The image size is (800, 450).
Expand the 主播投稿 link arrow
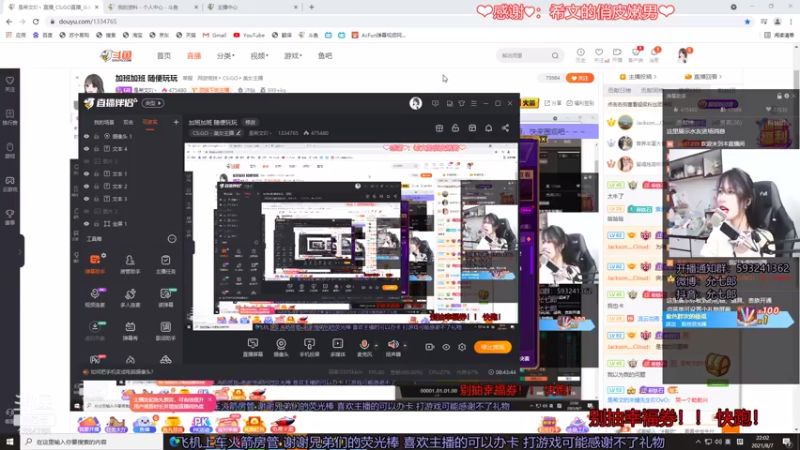656,77
